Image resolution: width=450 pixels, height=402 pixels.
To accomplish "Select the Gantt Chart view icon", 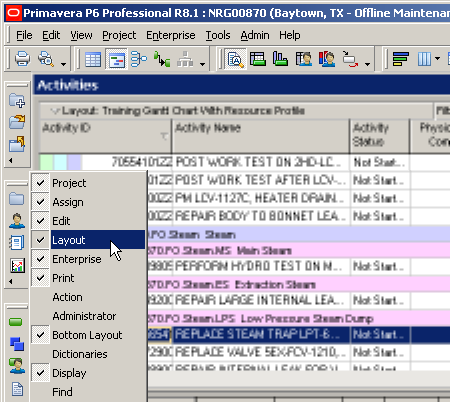I will (116, 60).
